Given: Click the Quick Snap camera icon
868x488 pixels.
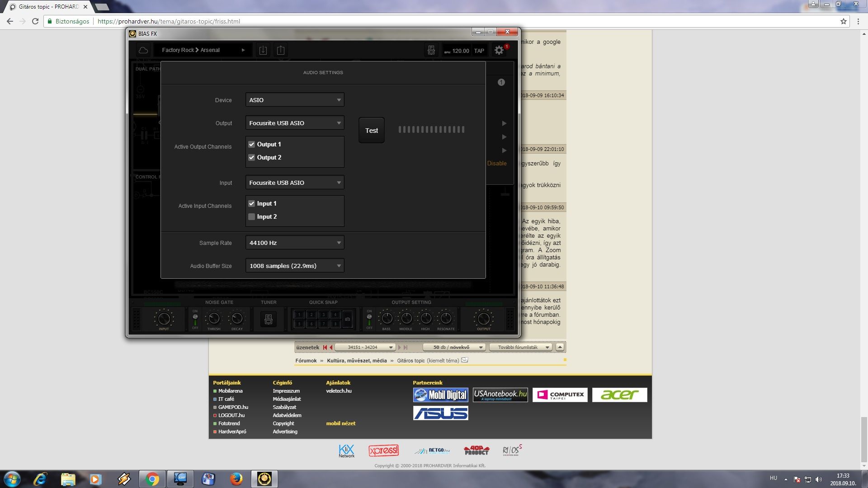Looking at the screenshot, I should click(x=347, y=319).
